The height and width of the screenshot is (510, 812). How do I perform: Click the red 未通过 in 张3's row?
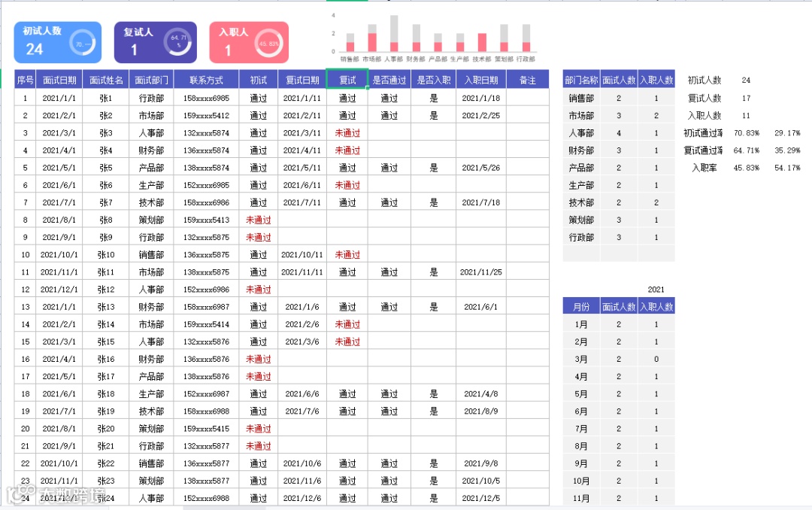click(x=347, y=132)
